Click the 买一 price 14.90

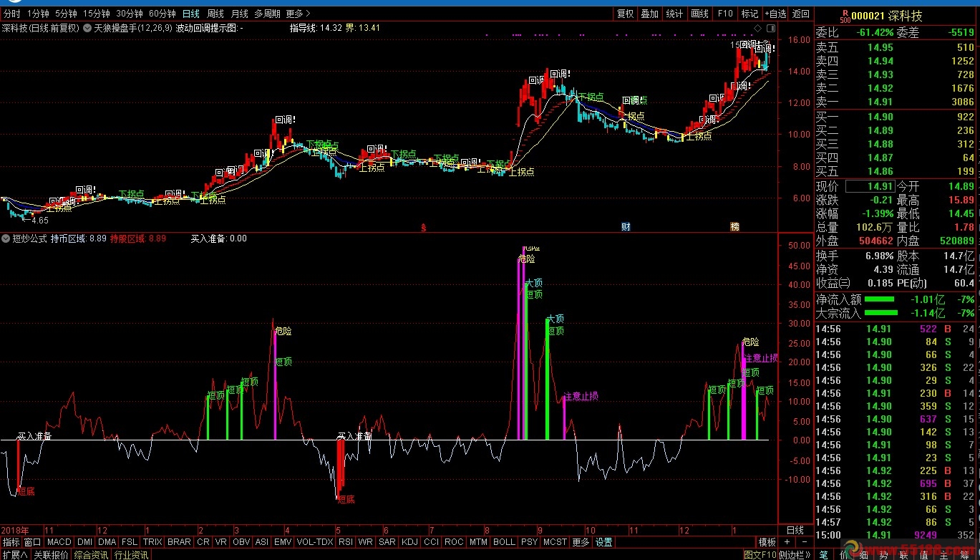(880, 117)
